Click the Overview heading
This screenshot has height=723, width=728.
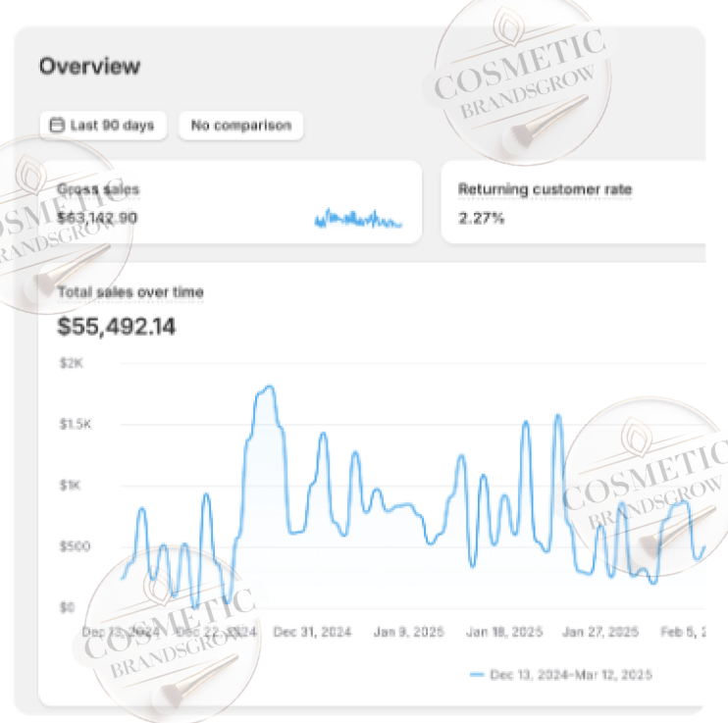[x=89, y=67]
